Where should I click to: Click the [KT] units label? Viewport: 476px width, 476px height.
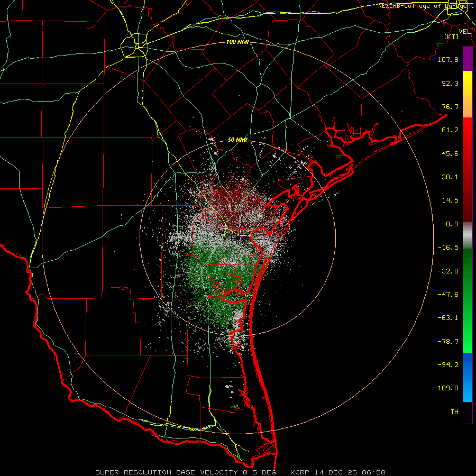click(x=452, y=36)
